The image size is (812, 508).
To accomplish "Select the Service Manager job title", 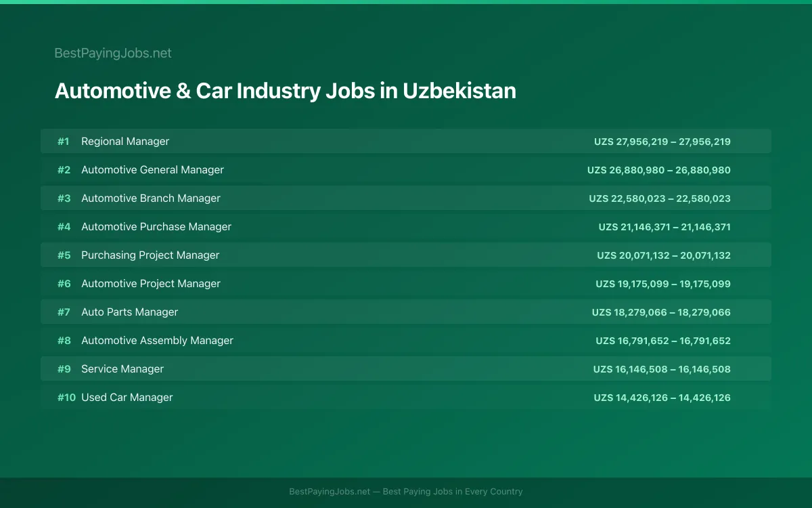I will tap(122, 369).
